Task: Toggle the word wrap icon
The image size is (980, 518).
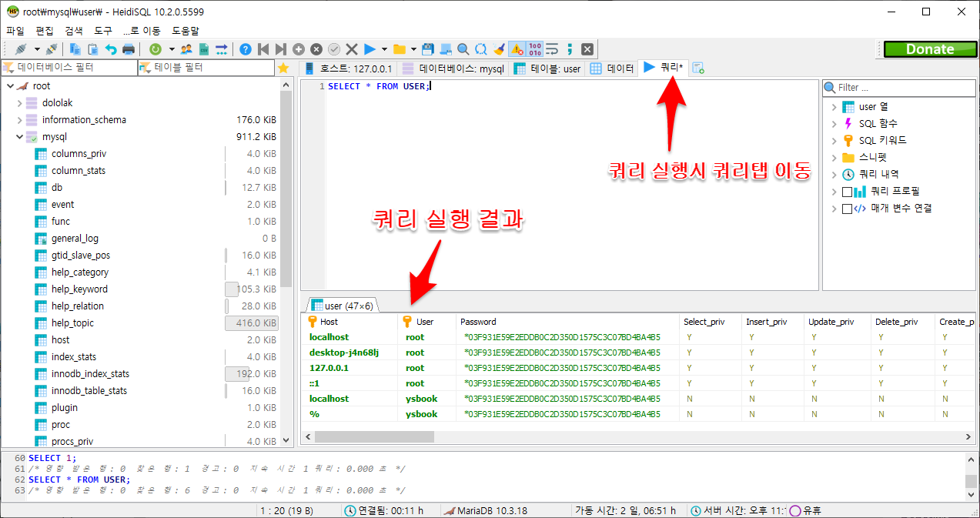Action: click(552, 49)
